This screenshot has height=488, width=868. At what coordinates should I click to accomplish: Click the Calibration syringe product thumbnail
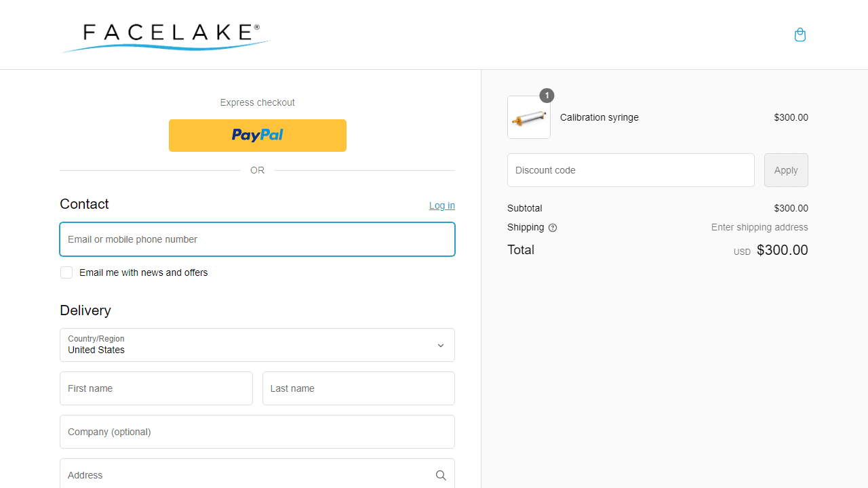pos(529,117)
